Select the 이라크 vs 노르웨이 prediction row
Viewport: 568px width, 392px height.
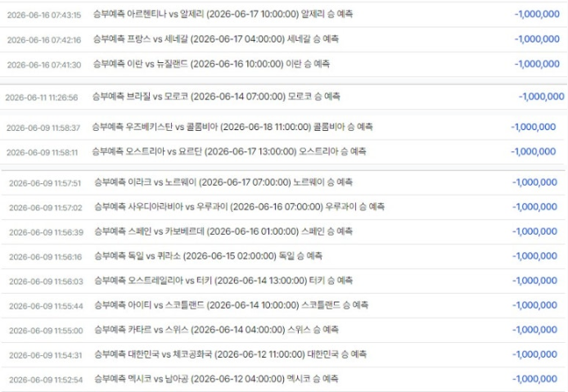pyautogui.click(x=284, y=182)
